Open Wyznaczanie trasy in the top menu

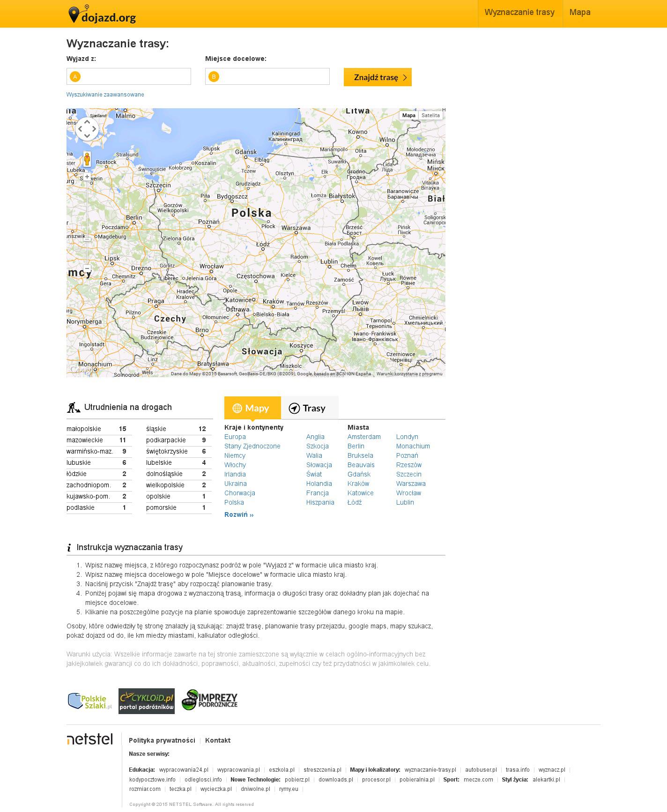click(x=519, y=13)
